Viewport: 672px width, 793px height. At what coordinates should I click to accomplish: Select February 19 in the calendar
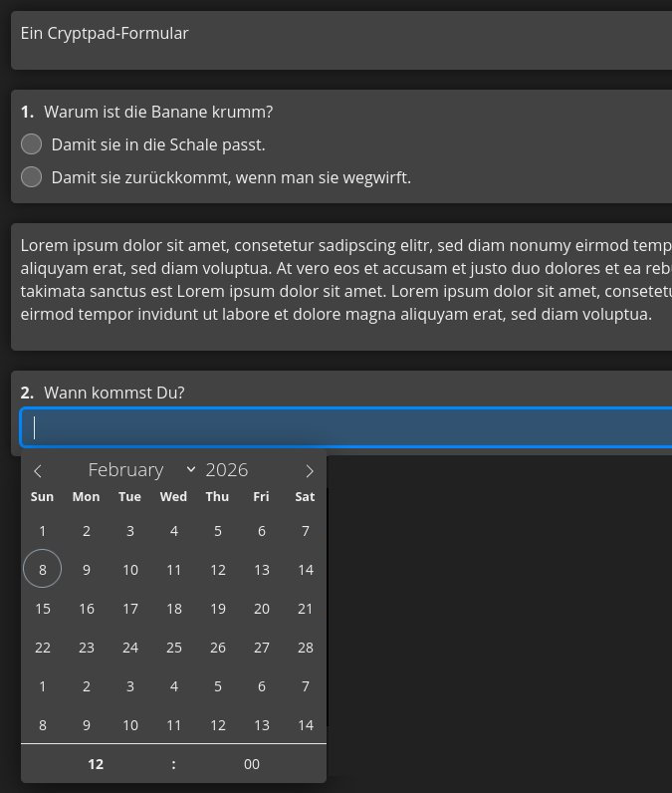click(x=218, y=609)
